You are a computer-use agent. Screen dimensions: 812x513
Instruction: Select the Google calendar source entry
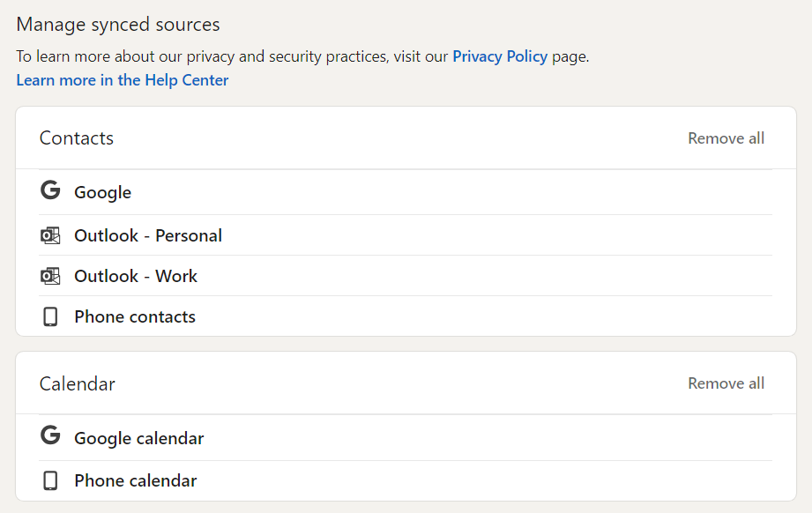(138, 437)
